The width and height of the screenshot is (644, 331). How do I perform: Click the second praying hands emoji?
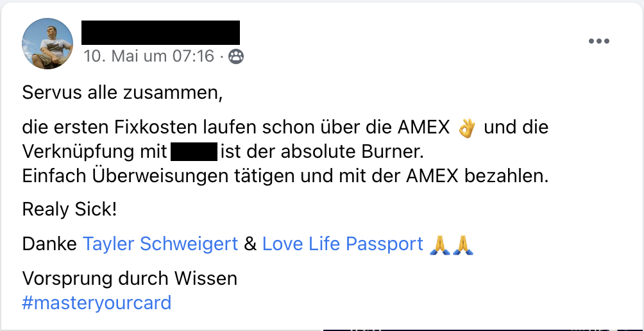(x=462, y=244)
